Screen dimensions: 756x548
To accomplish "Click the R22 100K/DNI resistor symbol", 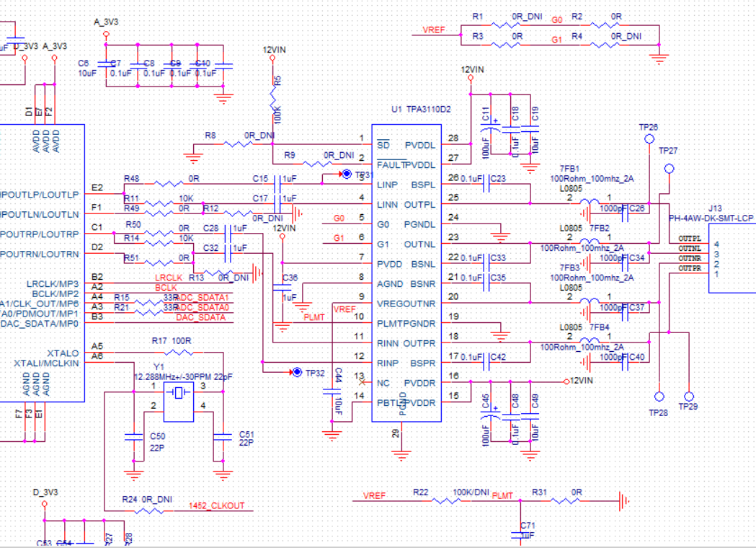I will [446, 500].
